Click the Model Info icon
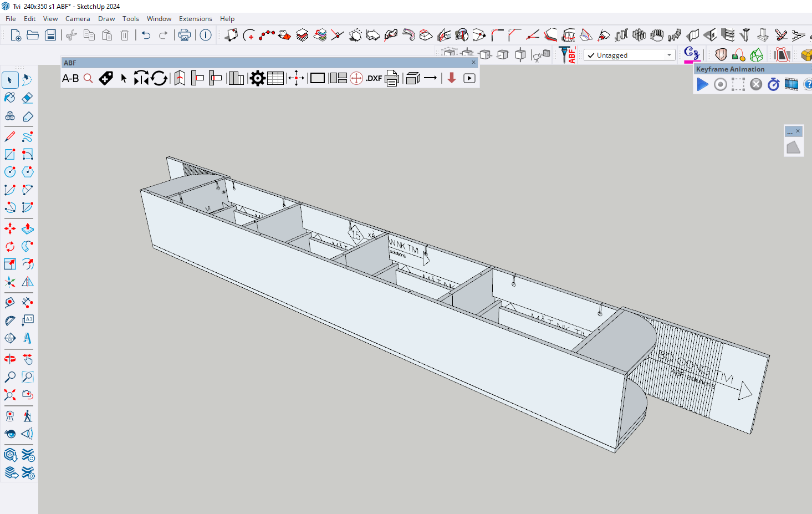The height and width of the screenshot is (514, 812). pyautogui.click(x=206, y=35)
